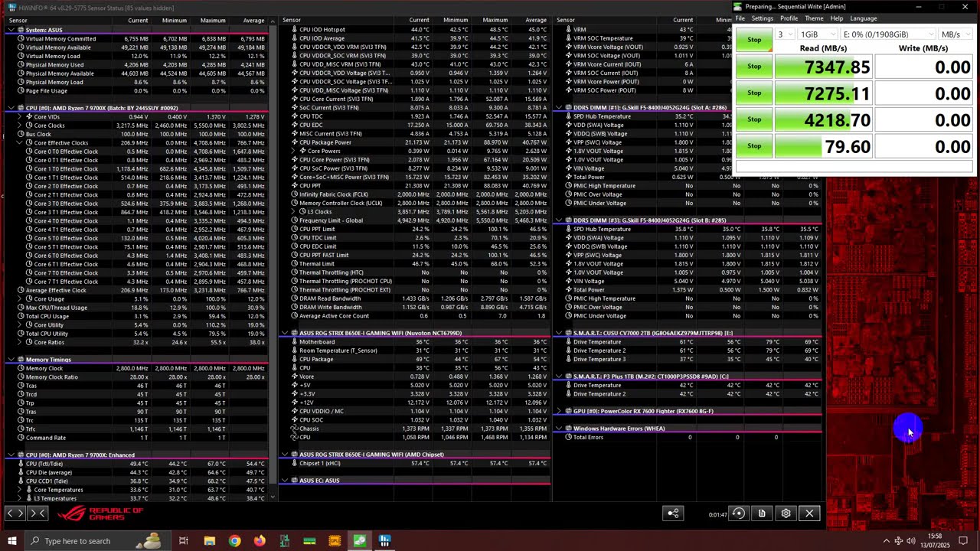Click the taskbar clock showing 15:58
The height and width of the screenshot is (551, 980).
pos(936,541)
